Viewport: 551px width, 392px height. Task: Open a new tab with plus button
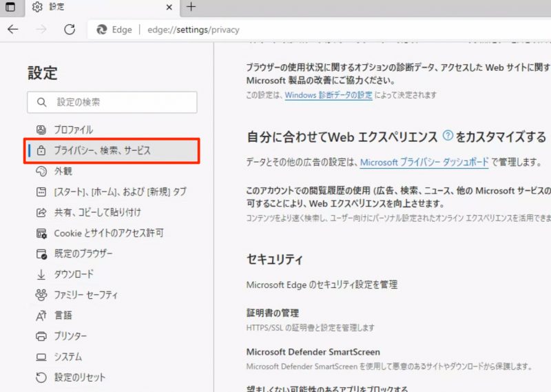point(191,7)
